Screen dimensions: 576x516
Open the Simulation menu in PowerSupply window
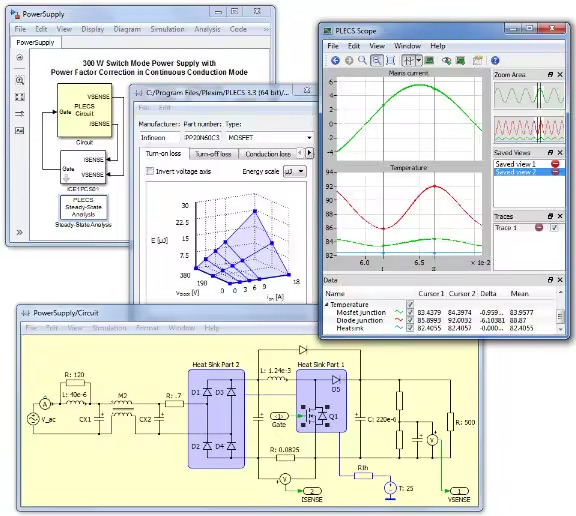point(167,29)
